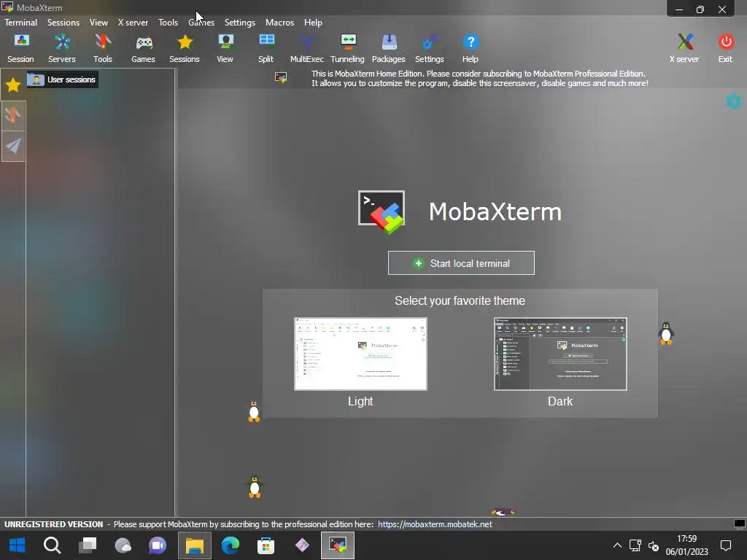Open the Settings toolbar icon

(x=430, y=49)
